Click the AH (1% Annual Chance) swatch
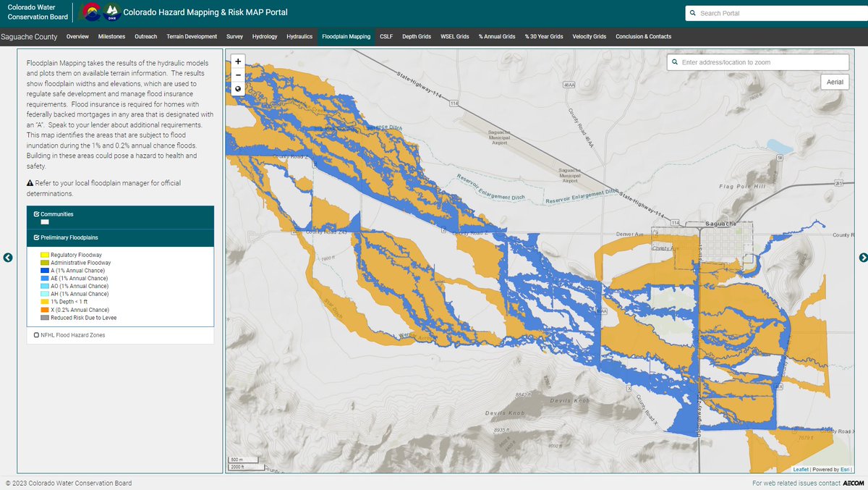868x490 pixels. tap(44, 294)
